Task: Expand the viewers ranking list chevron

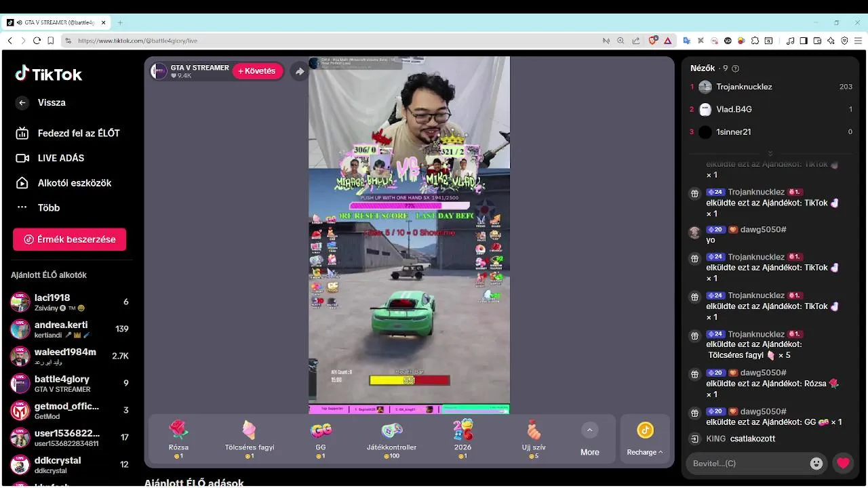Action: [770, 154]
